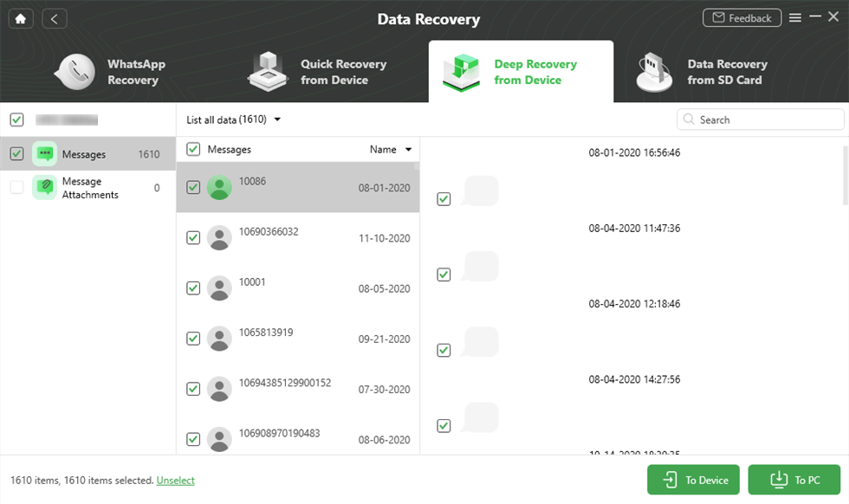Click the Data Recovery from SD Card icon

654,71
